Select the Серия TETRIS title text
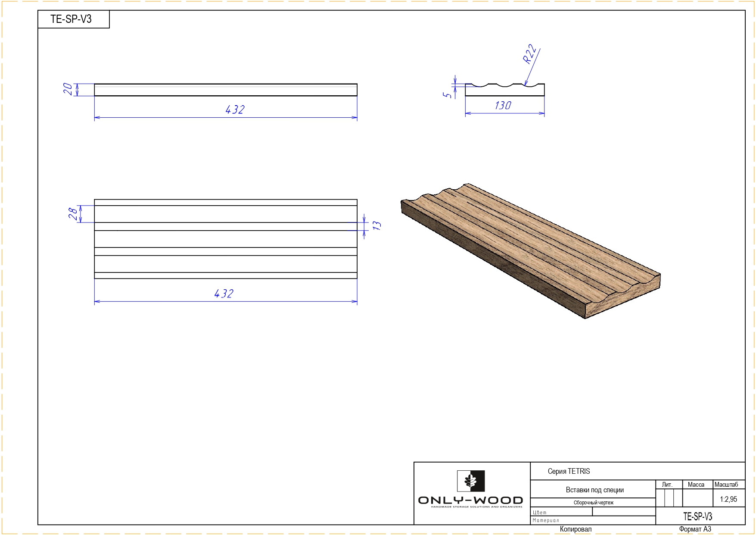This screenshot has height=535, width=756. (x=569, y=471)
